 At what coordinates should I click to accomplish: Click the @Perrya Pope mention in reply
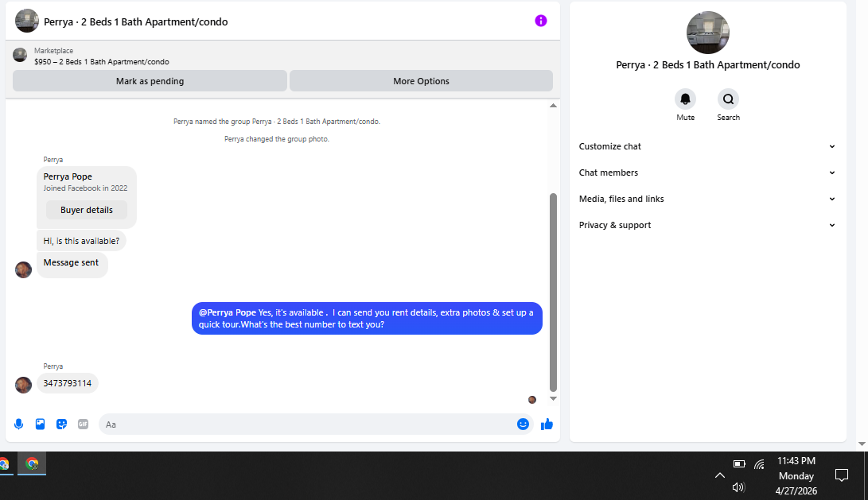pos(228,312)
